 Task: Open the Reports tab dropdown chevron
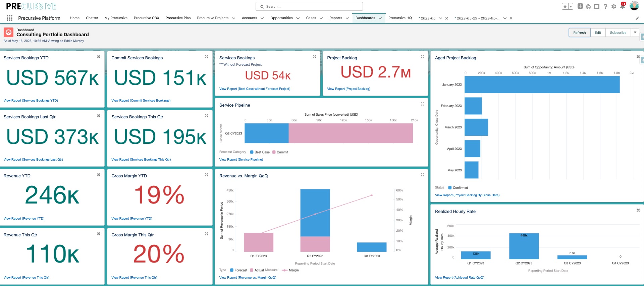coord(347,18)
